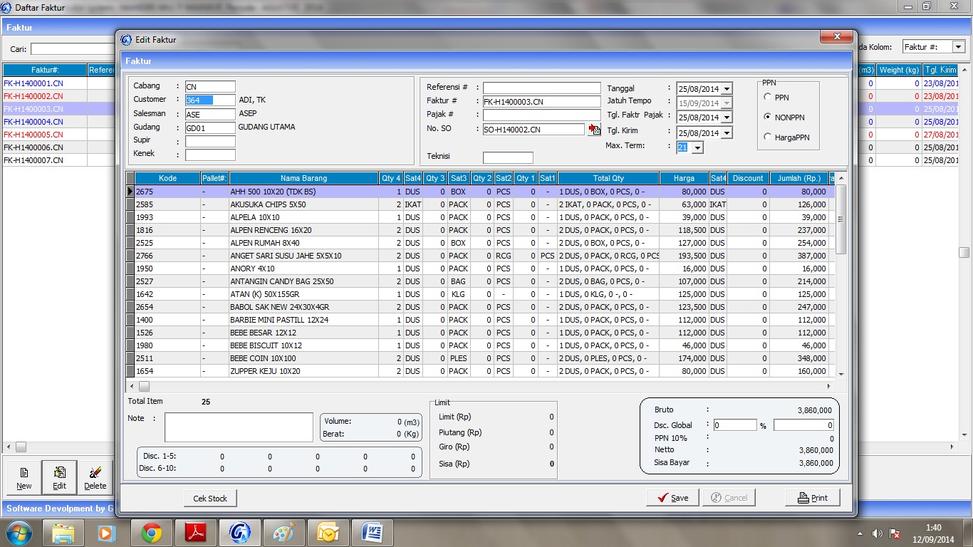Open the Tanggal date dropdown
Screen dimensions: 973x547
pos(727,89)
